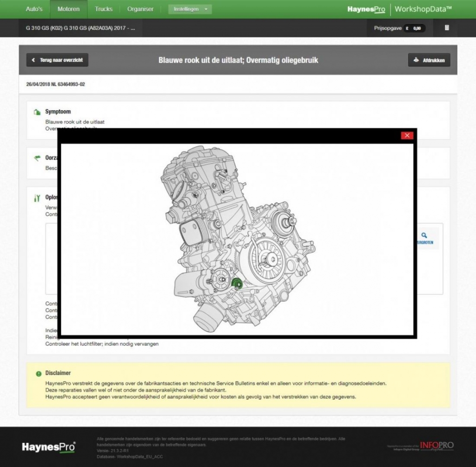Select footer text 'Versie- 21.3.2-R1'

(x=112, y=451)
